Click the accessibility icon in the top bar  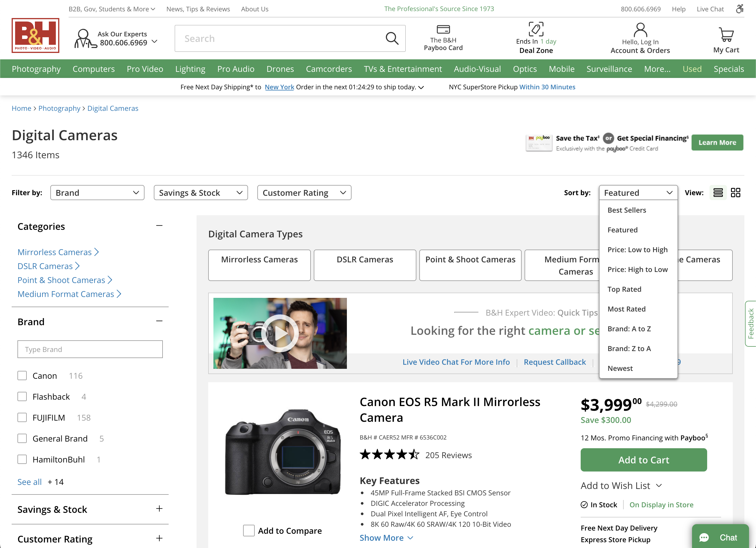(x=739, y=9)
